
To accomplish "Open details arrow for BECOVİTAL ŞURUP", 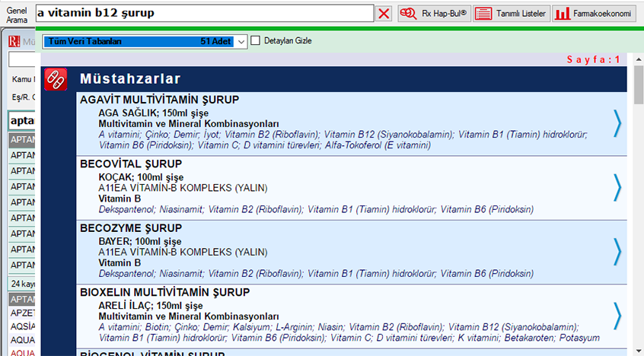I will pos(617,187).
